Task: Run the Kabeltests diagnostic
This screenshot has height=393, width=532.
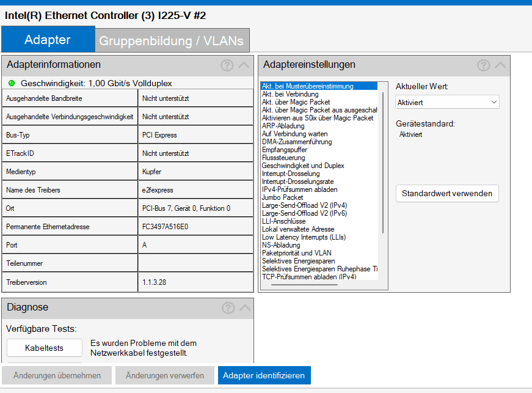Action: pyautogui.click(x=45, y=348)
